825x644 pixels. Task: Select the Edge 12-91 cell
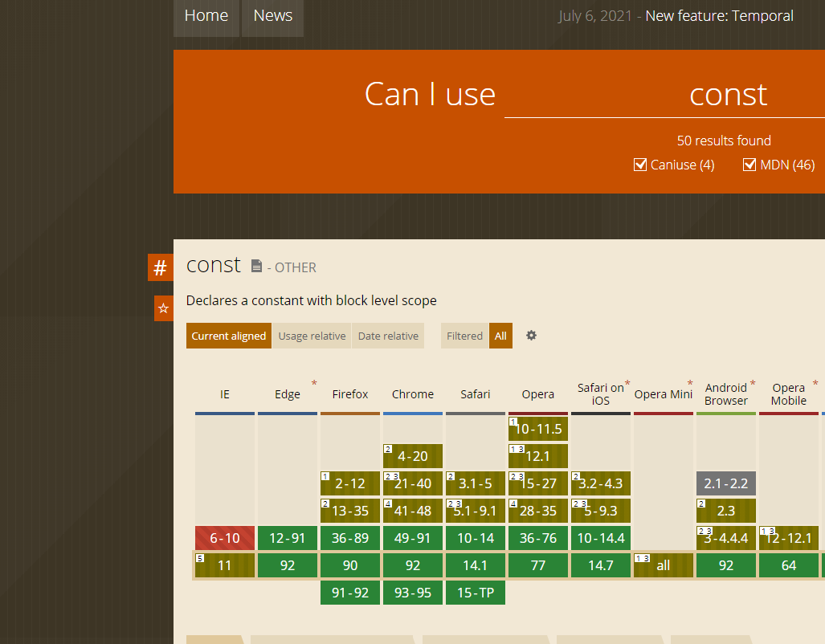click(288, 538)
